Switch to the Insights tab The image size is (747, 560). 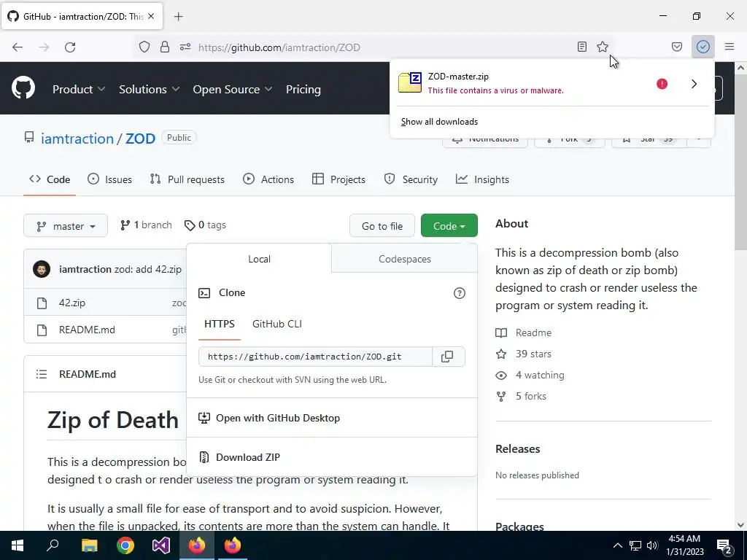click(482, 179)
